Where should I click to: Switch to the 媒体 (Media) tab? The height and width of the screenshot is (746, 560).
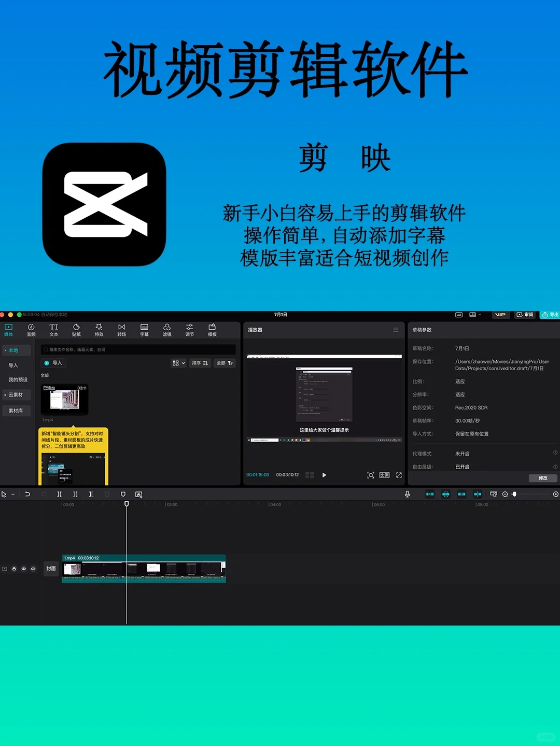point(8,330)
